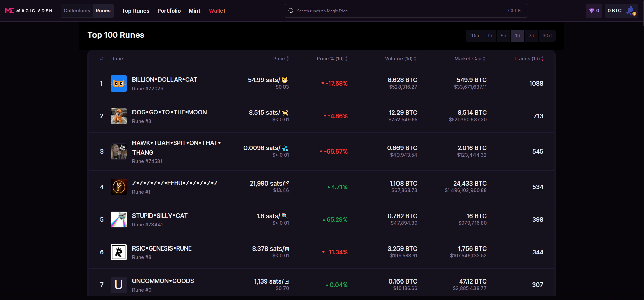The width and height of the screenshot is (644, 300).
Task: Switch to Collections toggle
Action: pos(77,11)
